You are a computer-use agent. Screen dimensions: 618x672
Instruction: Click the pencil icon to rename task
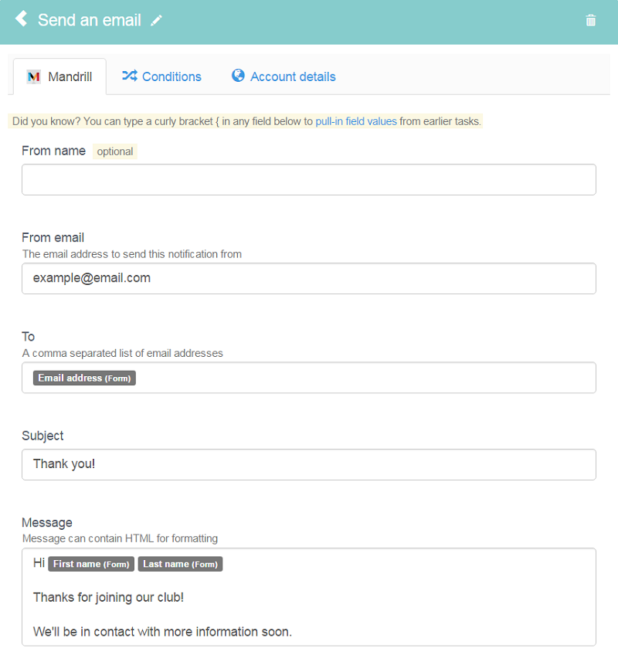(156, 20)
